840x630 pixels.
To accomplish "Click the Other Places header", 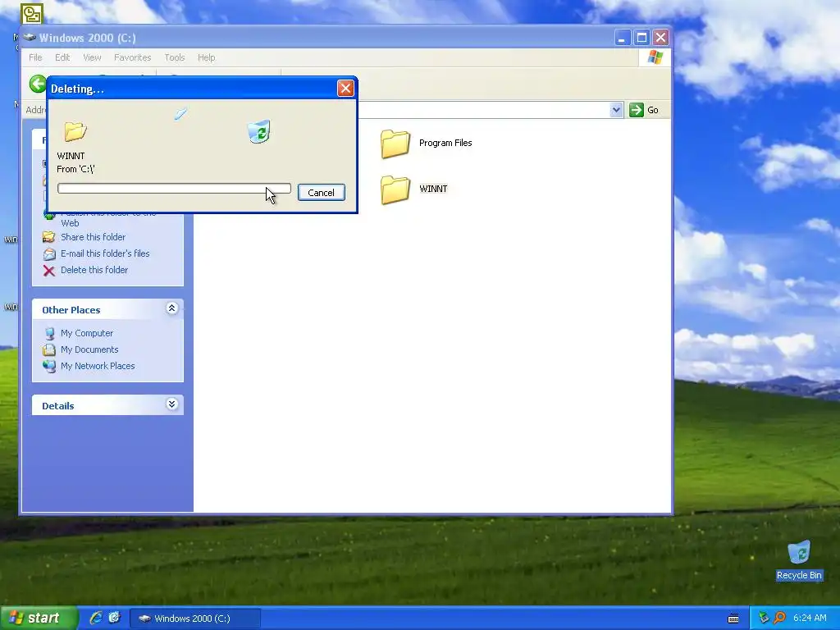I will [107, 309].
